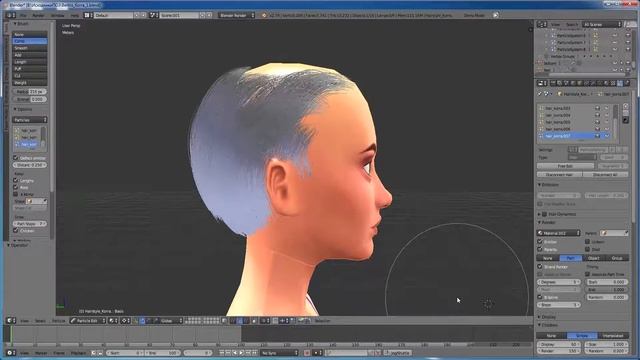This screenshot has height=360, width=640.
Task: Toggle X Mirror checkbox
Action: tap(16, 194)
